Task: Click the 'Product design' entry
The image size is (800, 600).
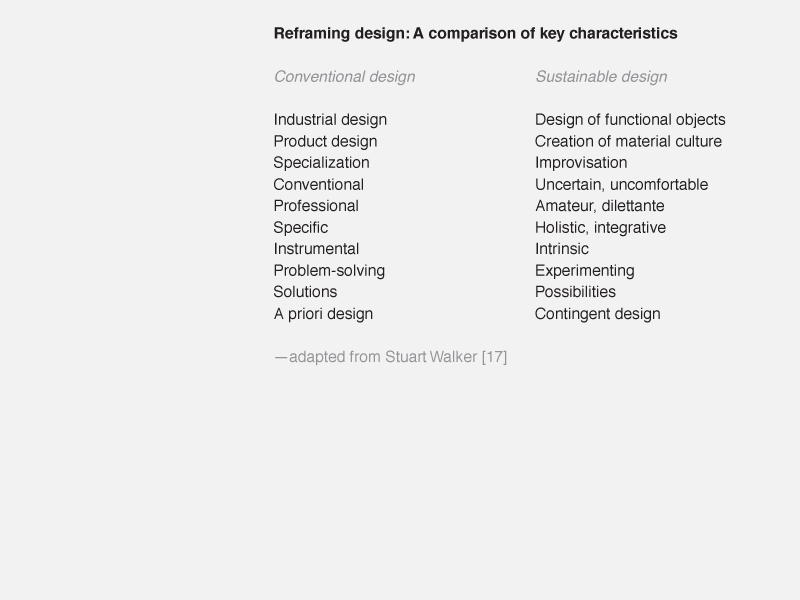Action: coord(326,141)
